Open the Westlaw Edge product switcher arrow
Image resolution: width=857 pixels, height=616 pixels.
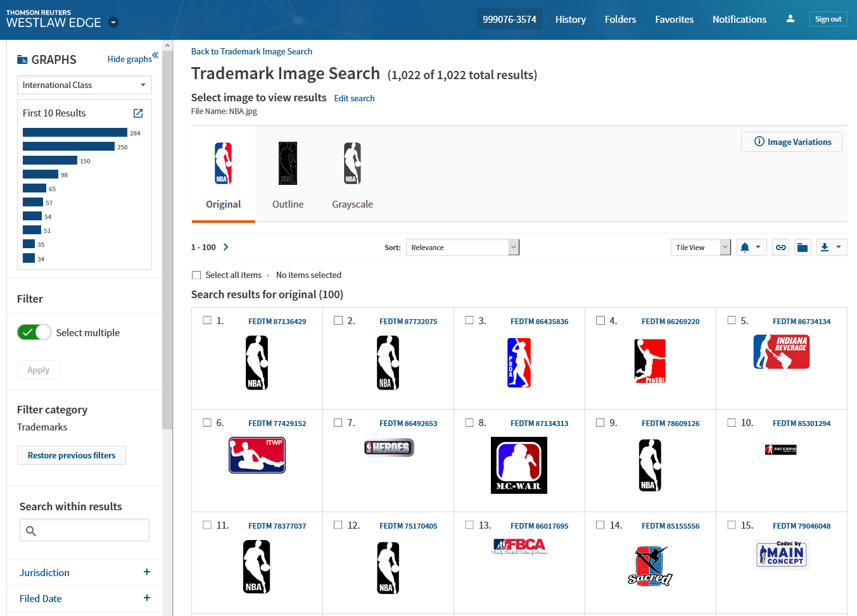click(113, 22)
